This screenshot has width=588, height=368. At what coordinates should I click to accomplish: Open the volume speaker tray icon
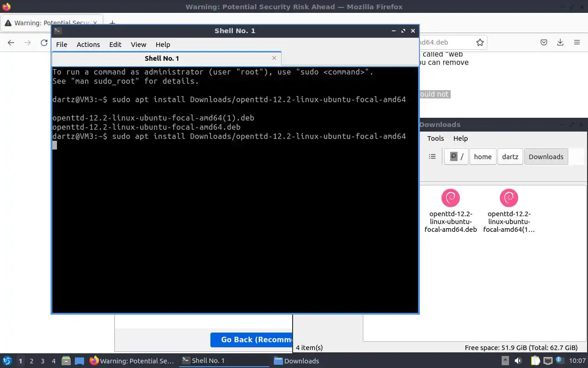(518, 361)
